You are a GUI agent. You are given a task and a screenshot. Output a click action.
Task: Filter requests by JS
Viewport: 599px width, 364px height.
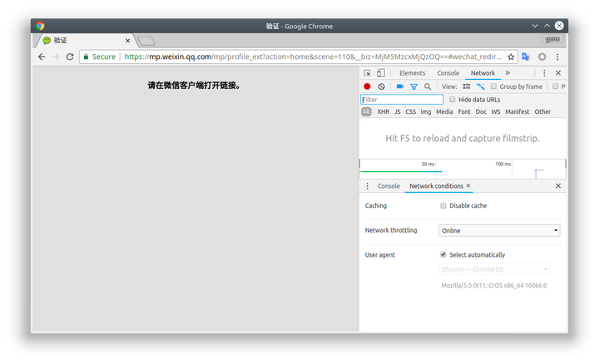pos(398,112)
